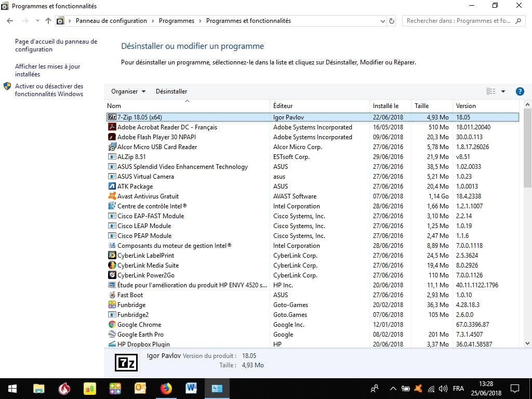
Task: Select the Cisco LEAP Module entry
Action: point(312,225)
